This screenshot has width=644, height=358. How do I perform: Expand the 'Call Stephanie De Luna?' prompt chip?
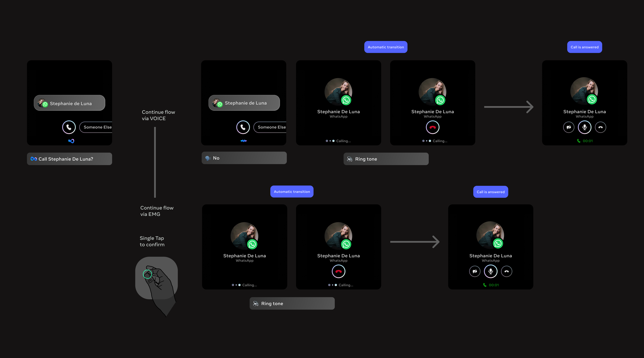tap(69, 159)
